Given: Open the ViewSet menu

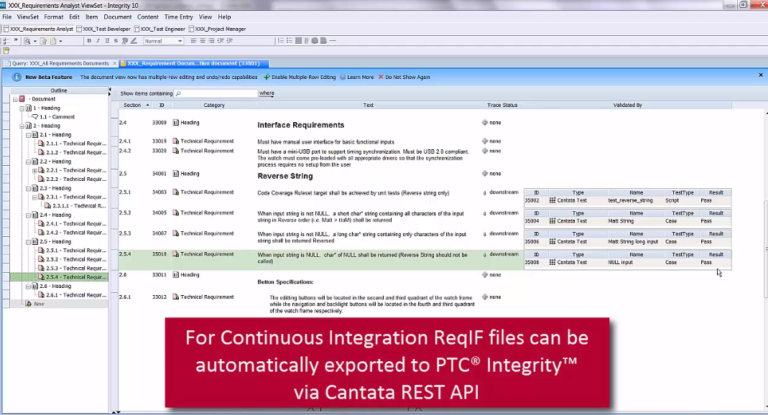Looking at the screenshot, I should point(27,17).
